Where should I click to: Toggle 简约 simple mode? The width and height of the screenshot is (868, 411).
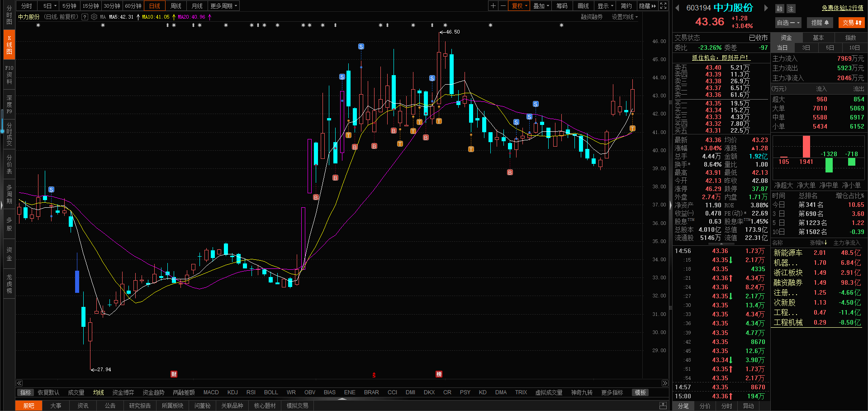(626, 6)
